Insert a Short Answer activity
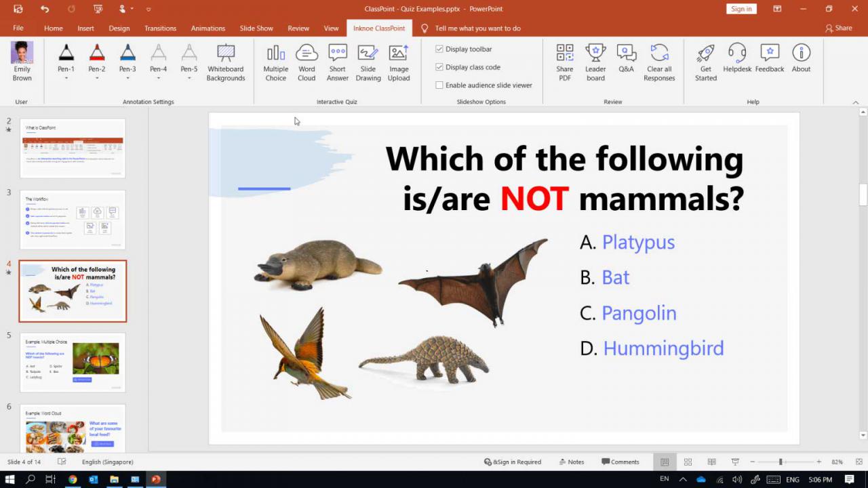The width and height of the screenshot is (868, 488). coord(338,62)
